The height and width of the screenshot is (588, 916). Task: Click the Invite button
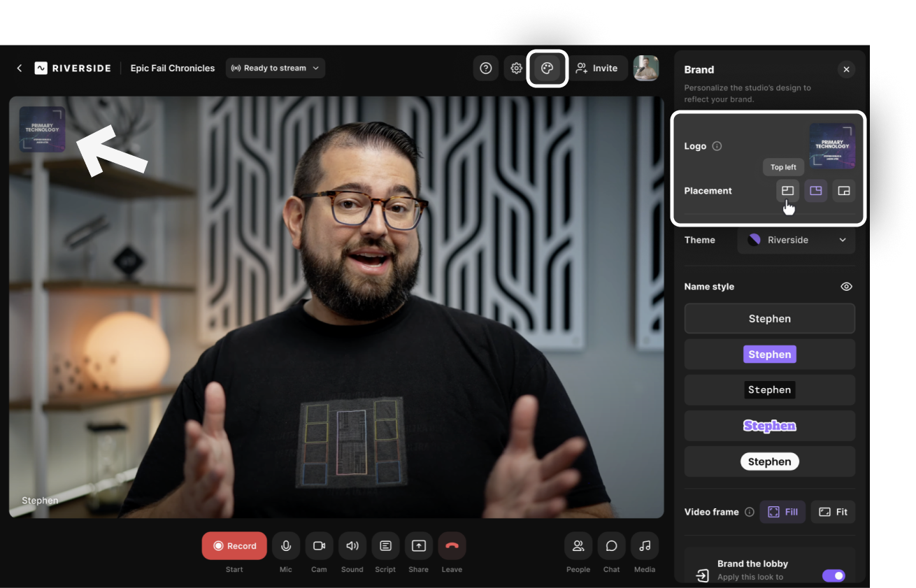tap(597, 69)
